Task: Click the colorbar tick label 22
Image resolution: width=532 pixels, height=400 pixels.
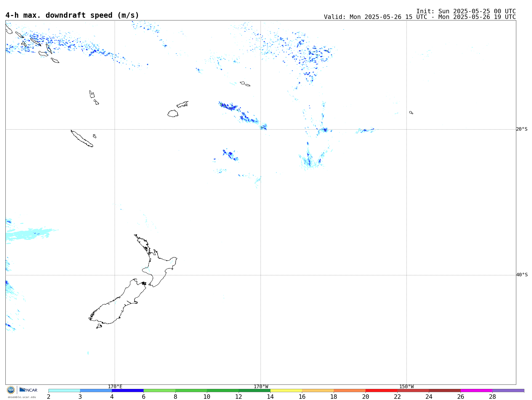Action: click(397, 397)
